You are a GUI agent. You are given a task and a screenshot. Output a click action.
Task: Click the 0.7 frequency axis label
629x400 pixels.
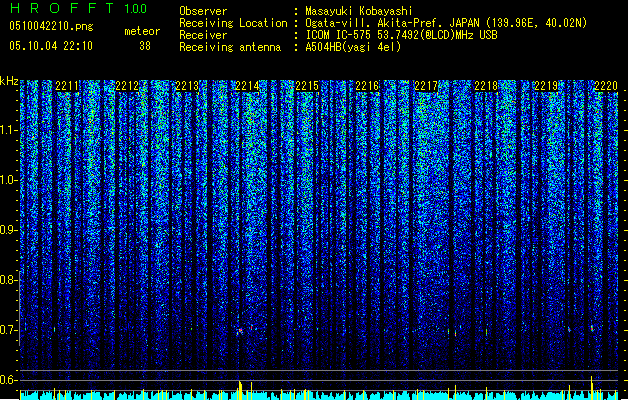8,330
